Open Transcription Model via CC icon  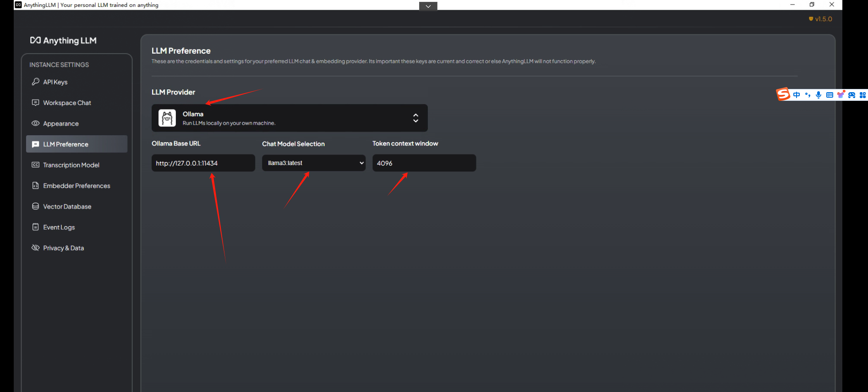click(x=35, y=165)
